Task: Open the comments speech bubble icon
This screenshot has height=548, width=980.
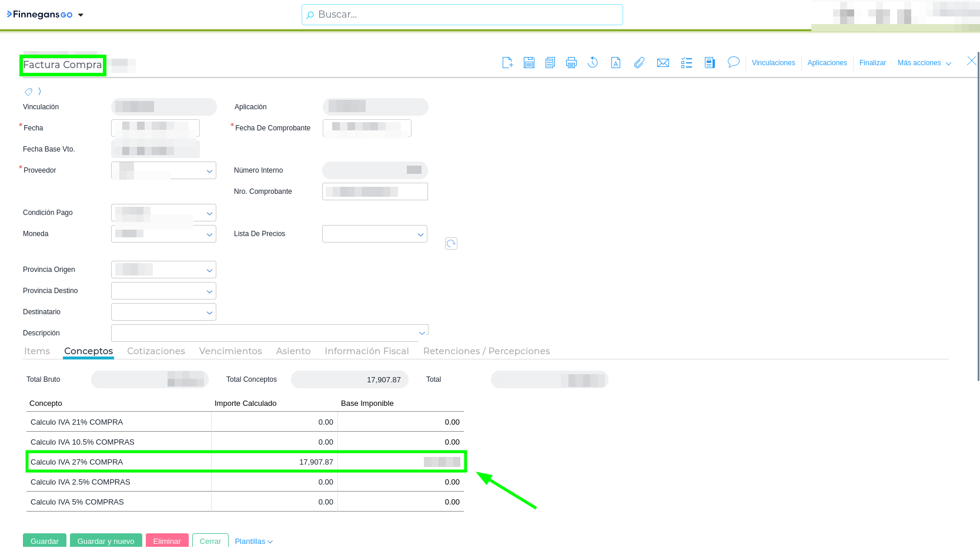Action: pyautogui.click(x=733, y=62)
